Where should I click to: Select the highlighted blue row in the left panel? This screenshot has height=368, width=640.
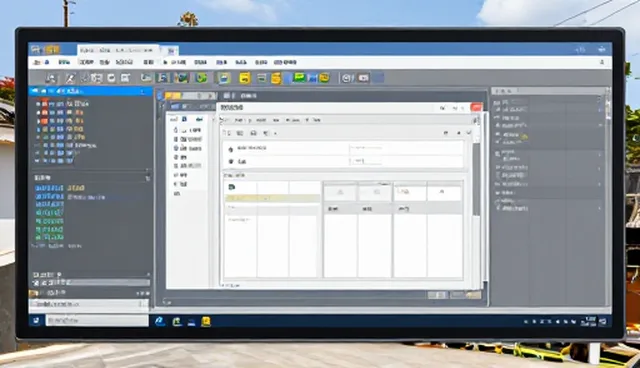pos(91,91)
